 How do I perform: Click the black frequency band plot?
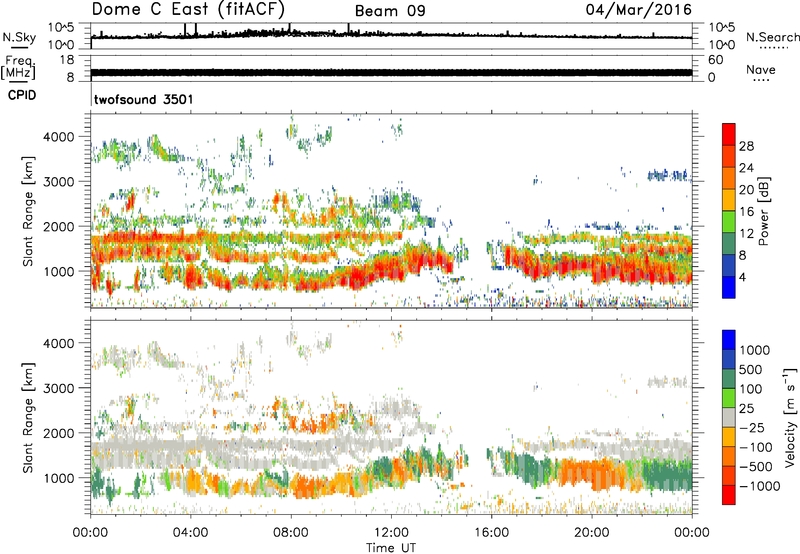(x=391, y=72)
